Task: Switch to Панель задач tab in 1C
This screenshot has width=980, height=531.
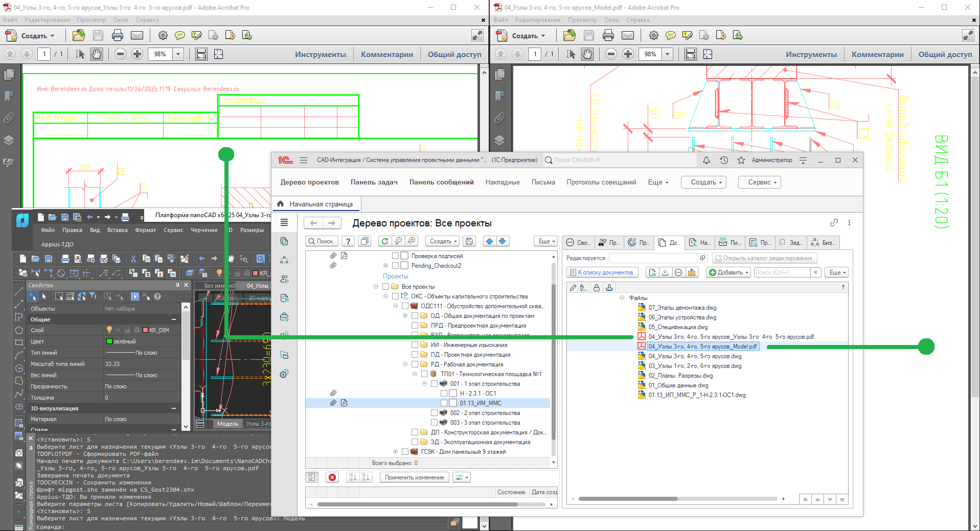Action: click(374, 182)
